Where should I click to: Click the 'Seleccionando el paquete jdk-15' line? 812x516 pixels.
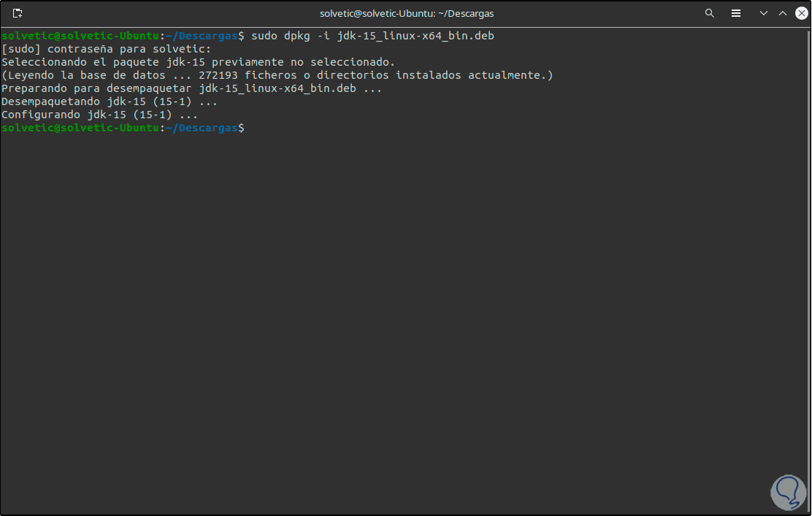[x=197, y=62]
